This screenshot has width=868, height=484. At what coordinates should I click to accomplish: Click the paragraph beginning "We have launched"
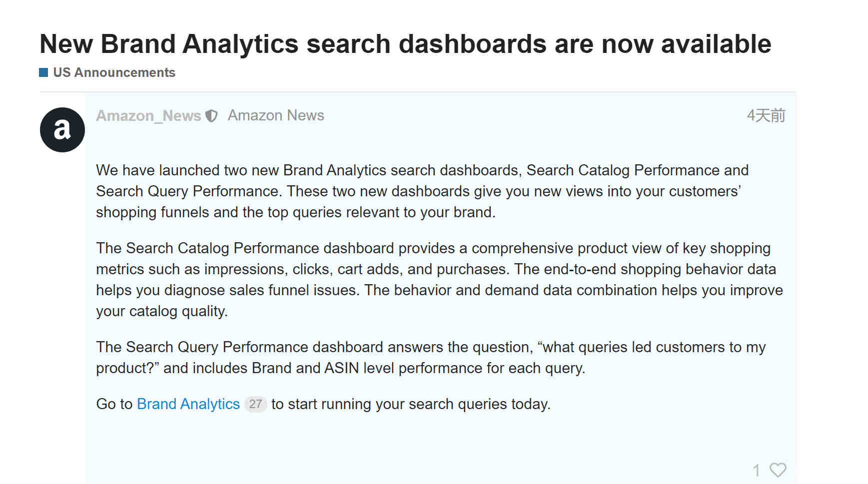(x=422, y=191)
